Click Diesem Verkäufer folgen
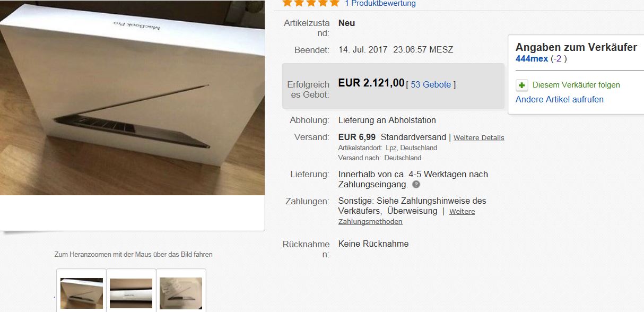This screenshot has width=644, height=312. pos(576,85)
